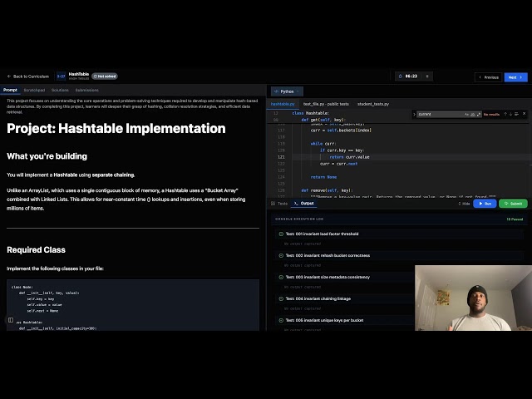
Task: View the Submissions tab
Action: click(x=86, y=90)
